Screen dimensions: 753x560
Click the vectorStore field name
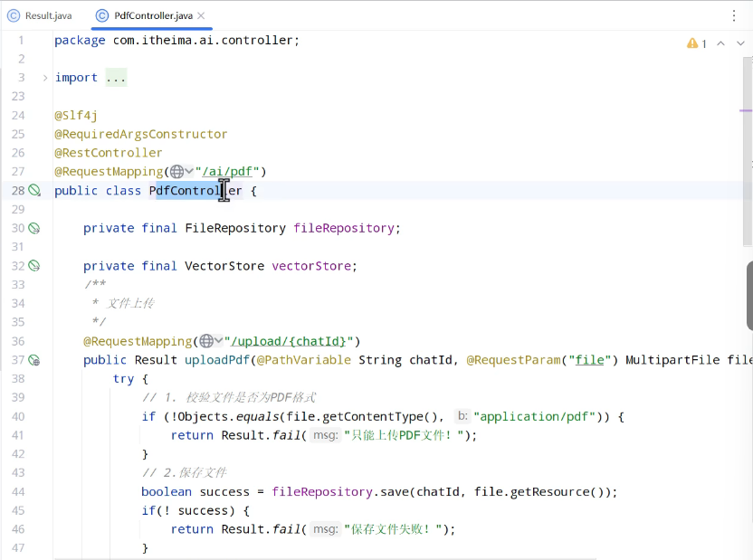click(311, 266)
